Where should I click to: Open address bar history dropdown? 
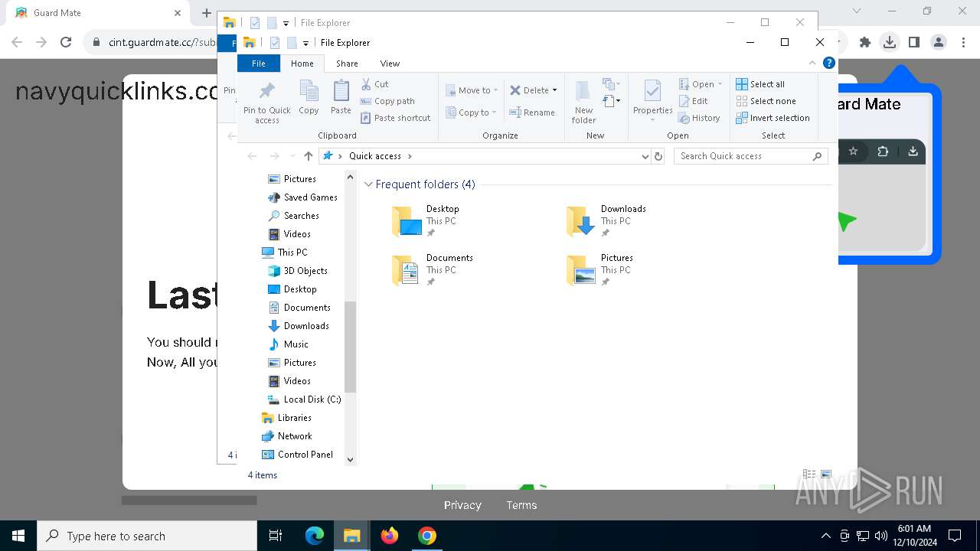click(645, 156)
